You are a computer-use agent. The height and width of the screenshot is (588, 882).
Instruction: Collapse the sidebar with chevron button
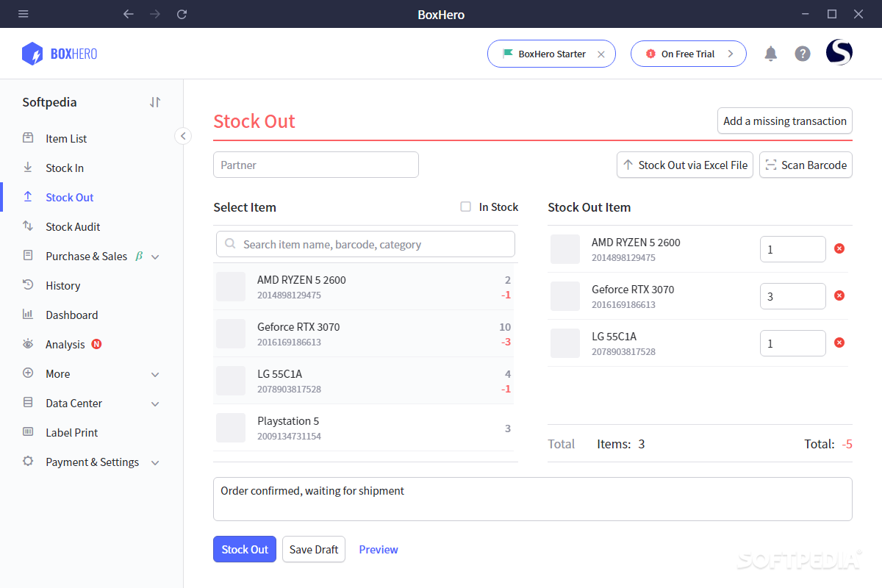[183, 136]
